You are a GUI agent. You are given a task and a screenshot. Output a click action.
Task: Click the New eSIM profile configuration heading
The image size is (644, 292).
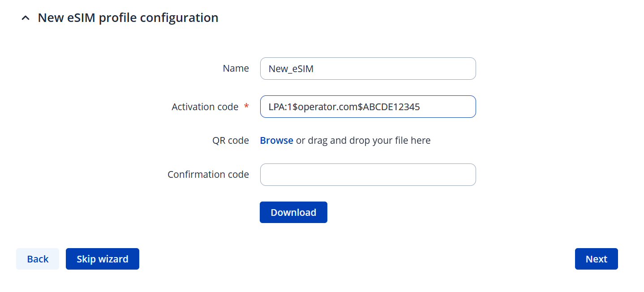tap(128, 18)
